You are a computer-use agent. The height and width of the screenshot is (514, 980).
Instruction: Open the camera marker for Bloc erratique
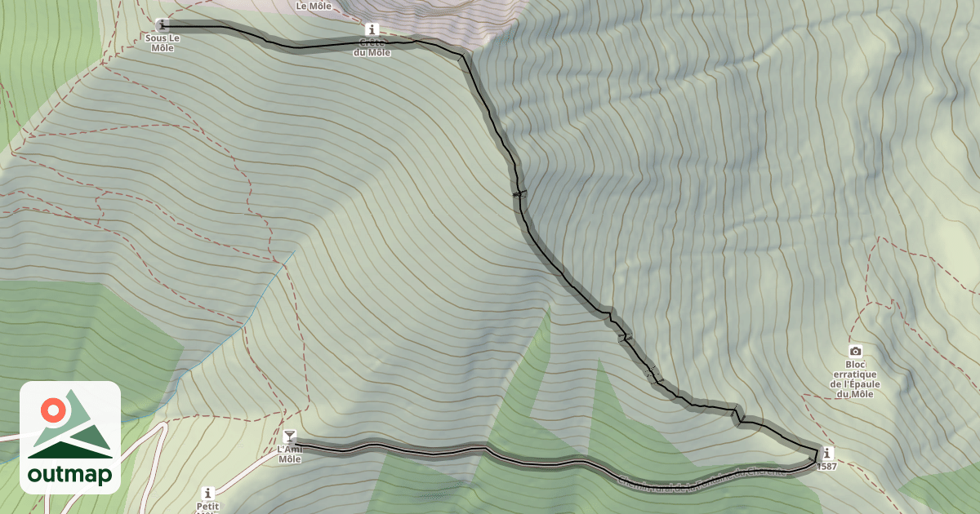[855, 351]
